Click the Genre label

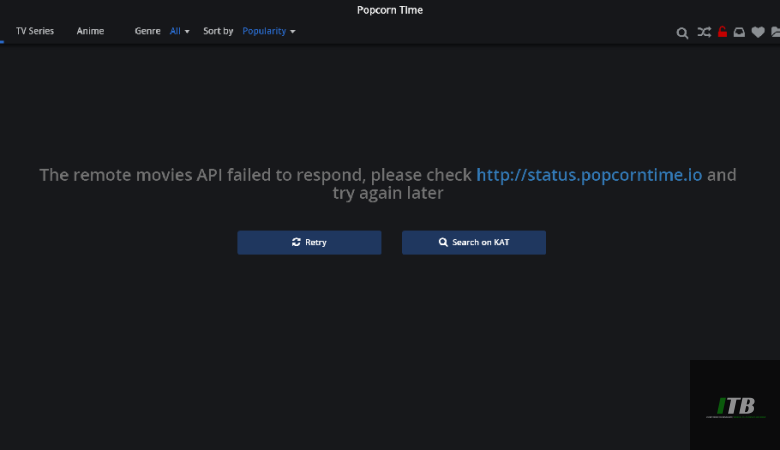point(147,31)
